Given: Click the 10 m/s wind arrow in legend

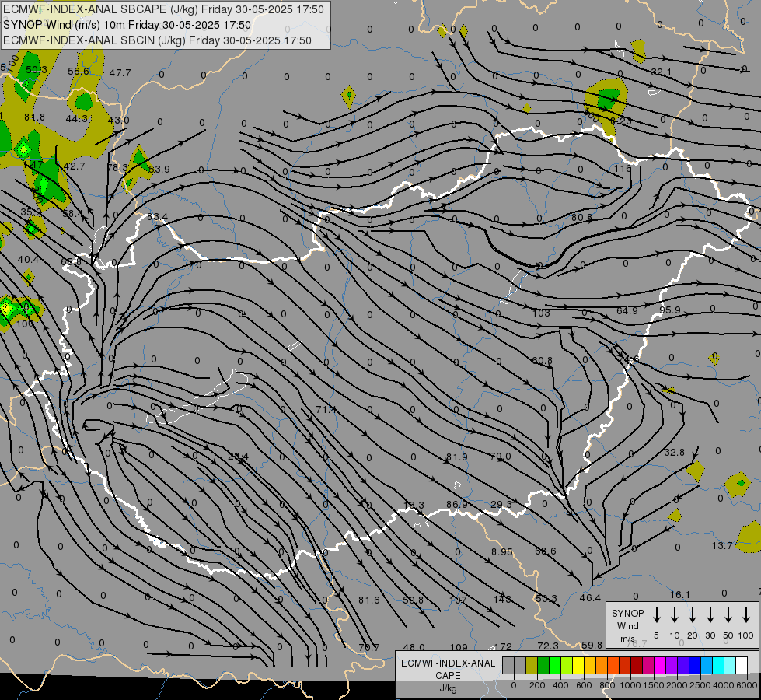Looking at the screenshot, I should point(675,614).
